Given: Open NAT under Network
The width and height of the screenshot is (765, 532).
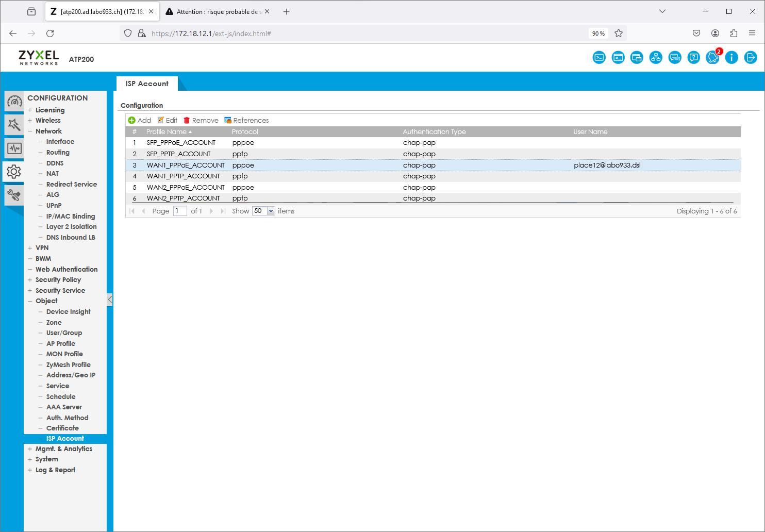Looking at the screenshot, I should pos(53,174).
